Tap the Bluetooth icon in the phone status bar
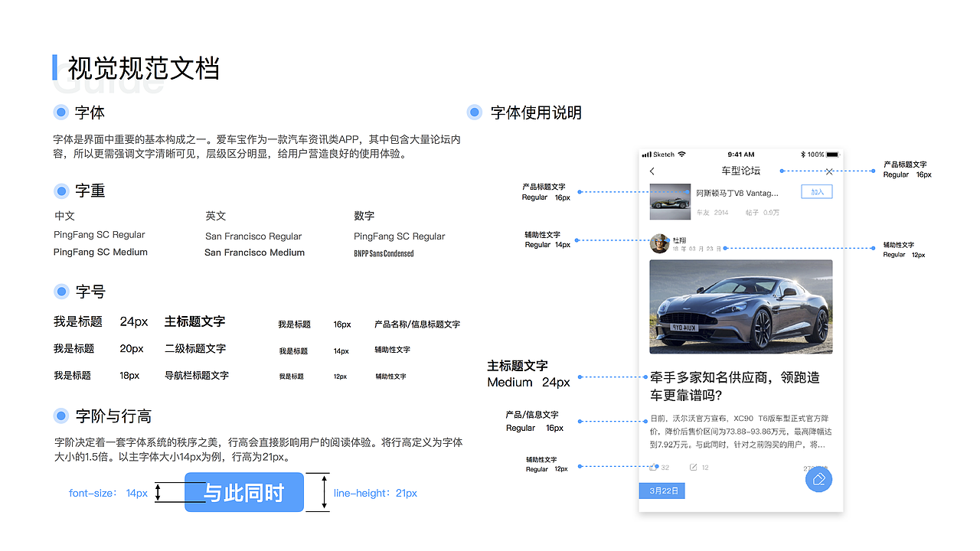This screenshot has height=551, width=980. (803, 155)
